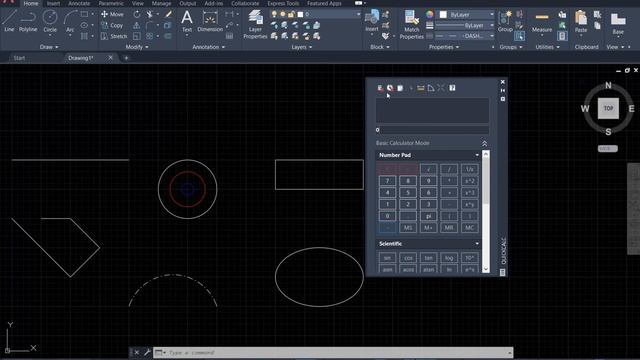Select the Erase tool icon
The height and width of the screenshot is (360, 640).
pyautogui.click(x=168, y=14)
